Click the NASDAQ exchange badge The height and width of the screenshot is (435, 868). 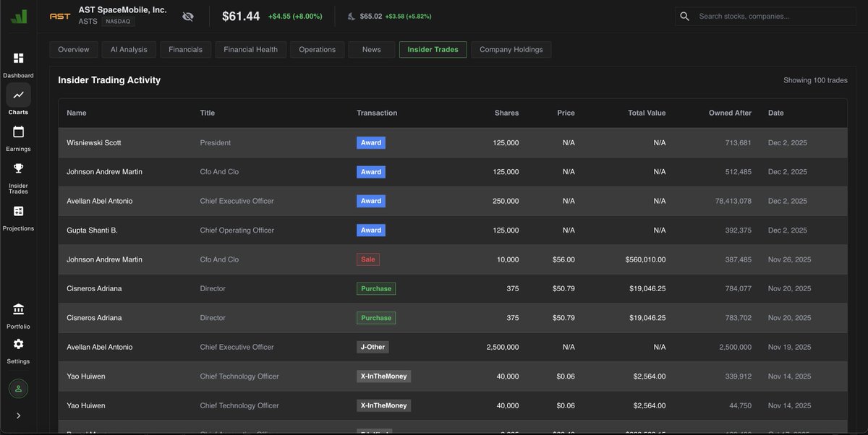119,22
